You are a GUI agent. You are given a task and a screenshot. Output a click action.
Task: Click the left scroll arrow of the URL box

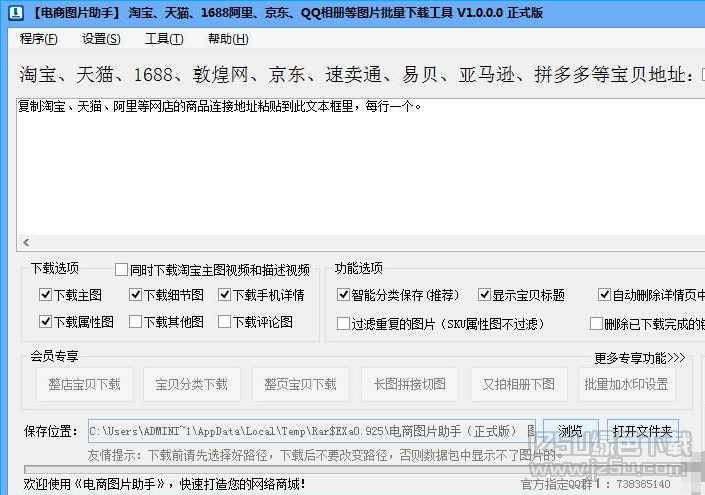coord(26,242)
